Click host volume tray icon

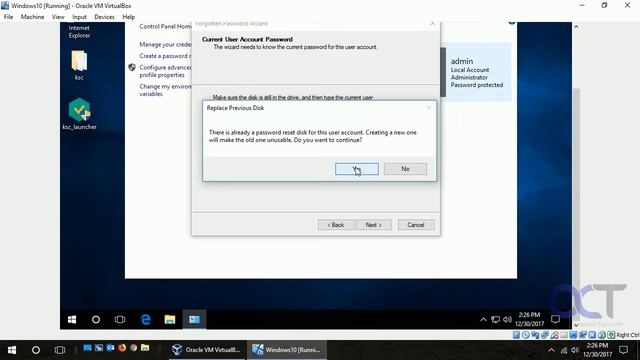click(575, 350)
